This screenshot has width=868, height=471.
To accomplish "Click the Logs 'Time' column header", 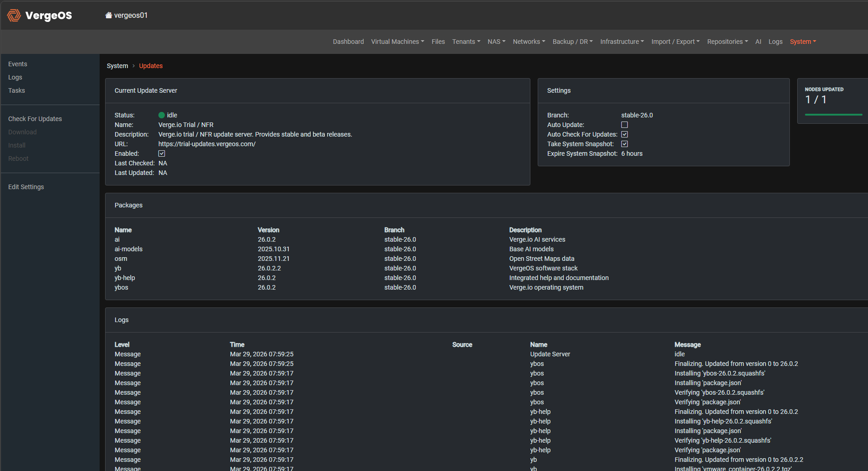I will click(237, 344).
